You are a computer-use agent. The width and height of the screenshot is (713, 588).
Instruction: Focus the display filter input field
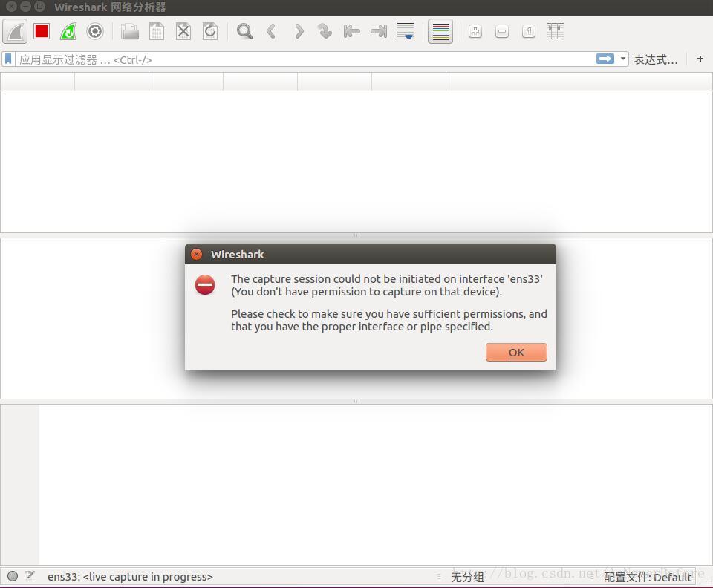(305, 59)
